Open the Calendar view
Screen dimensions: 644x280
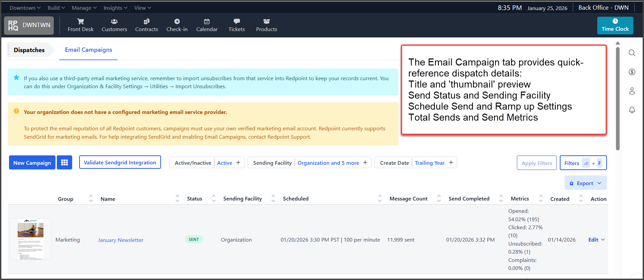[207, 25]
